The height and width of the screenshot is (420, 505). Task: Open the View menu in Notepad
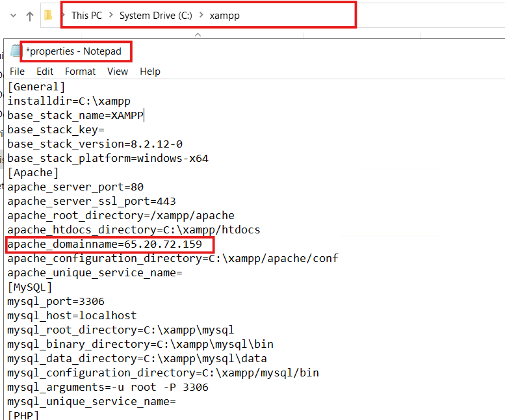click(118, 71)
